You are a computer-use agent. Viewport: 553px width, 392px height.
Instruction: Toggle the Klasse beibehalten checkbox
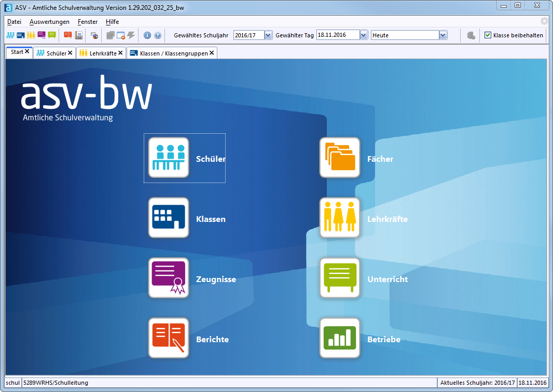click(488, 35)
